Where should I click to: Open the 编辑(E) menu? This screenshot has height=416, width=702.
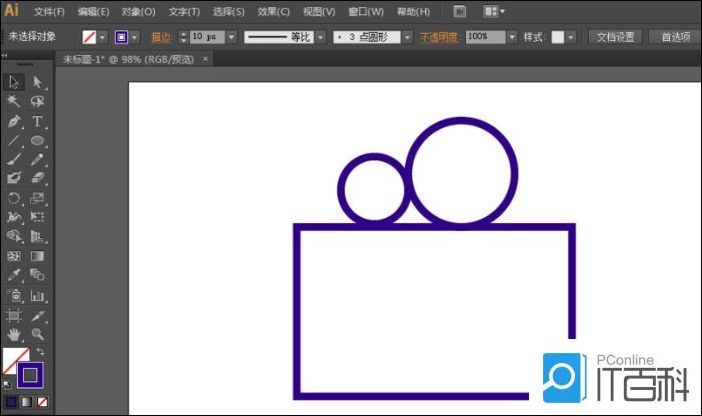pyautogui.click(x=93, y=12)
